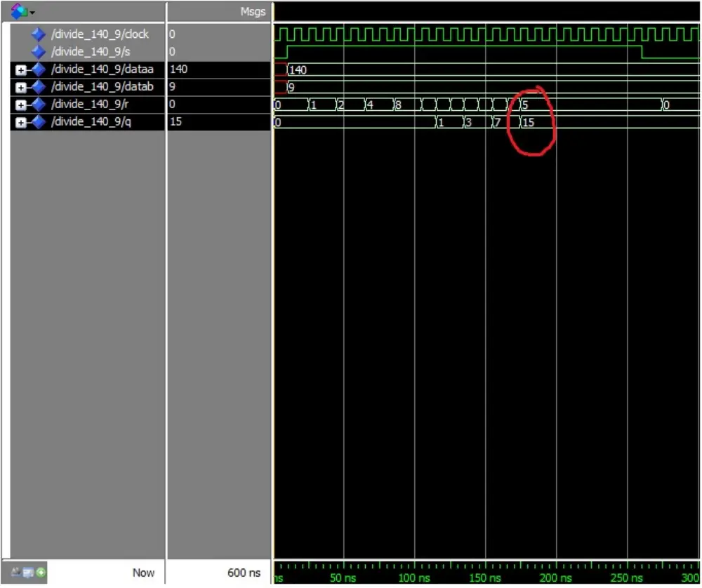Toggle leaf names icon in bottom bar
Viewport: 702px width, 588px height.
[x=15, y=572]
